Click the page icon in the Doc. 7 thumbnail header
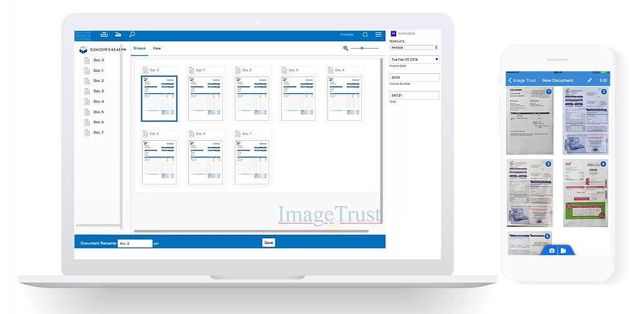This screenshot has width=644, height=314. point(238,134)
